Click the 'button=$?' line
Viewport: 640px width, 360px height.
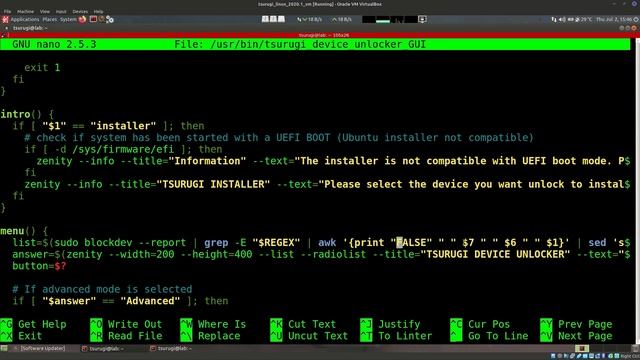pos(39,266)
